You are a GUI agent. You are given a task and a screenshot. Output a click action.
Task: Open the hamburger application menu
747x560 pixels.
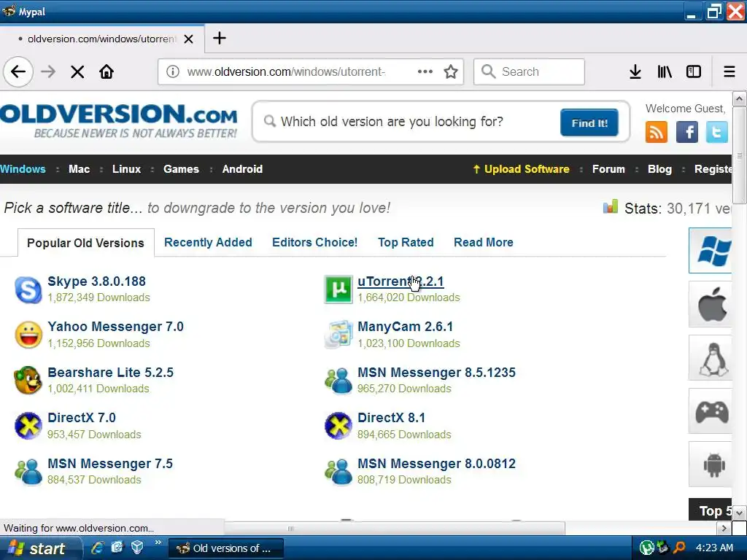point(729,72)
